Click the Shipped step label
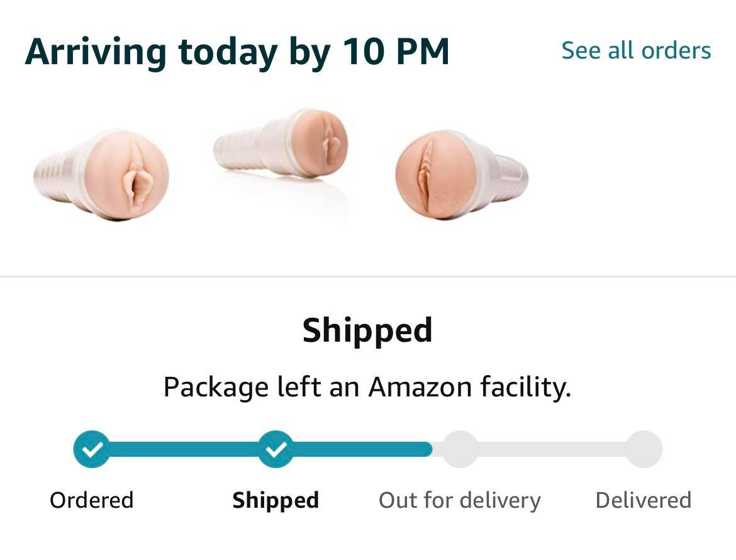The width and height of the screenshot is (736, 560). tap(276, 500)
